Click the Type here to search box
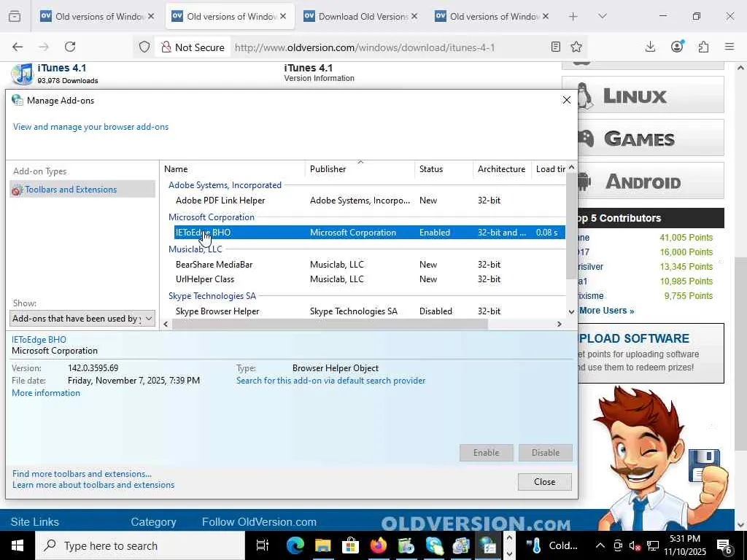This screenshot has height=560, width=747. pyautogui.click(x=140, y=545)
